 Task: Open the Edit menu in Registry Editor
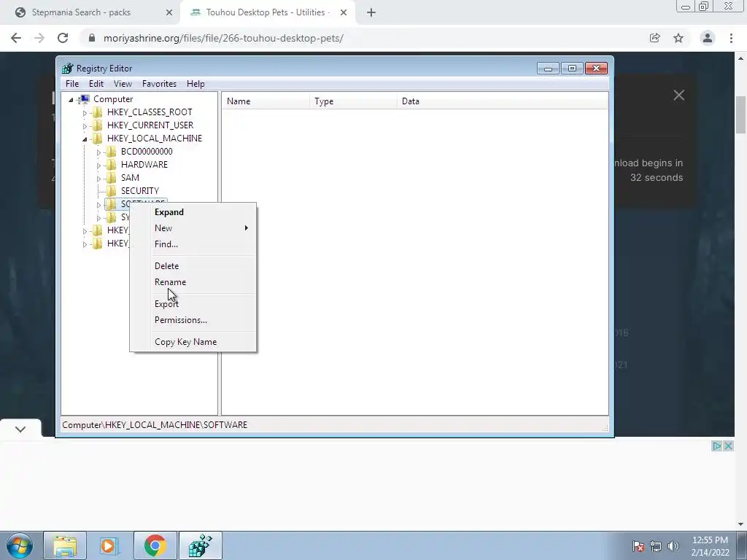[x=96, y=84]
